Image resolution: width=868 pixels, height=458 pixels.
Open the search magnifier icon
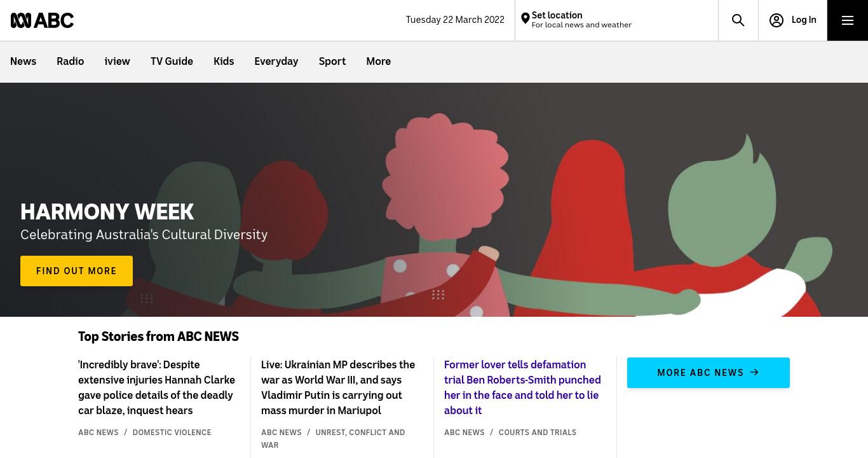click(738, 20)
